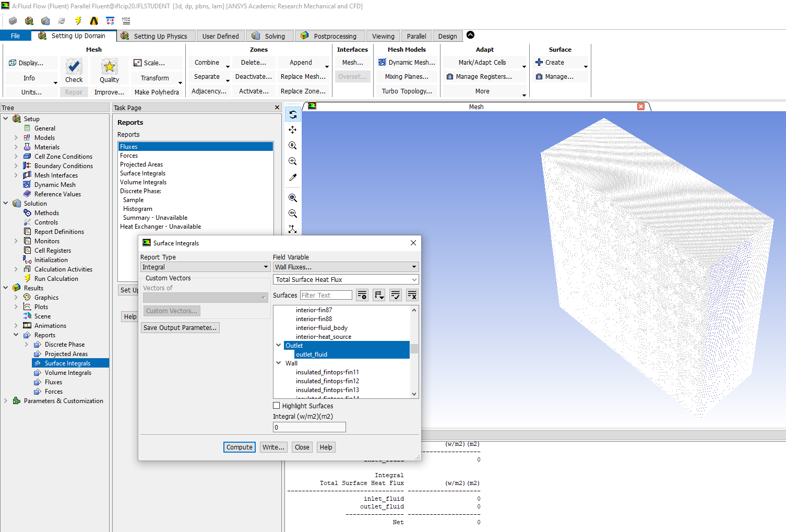
Task: Select Boundary Conditions in tree
Action: (64, 165)
